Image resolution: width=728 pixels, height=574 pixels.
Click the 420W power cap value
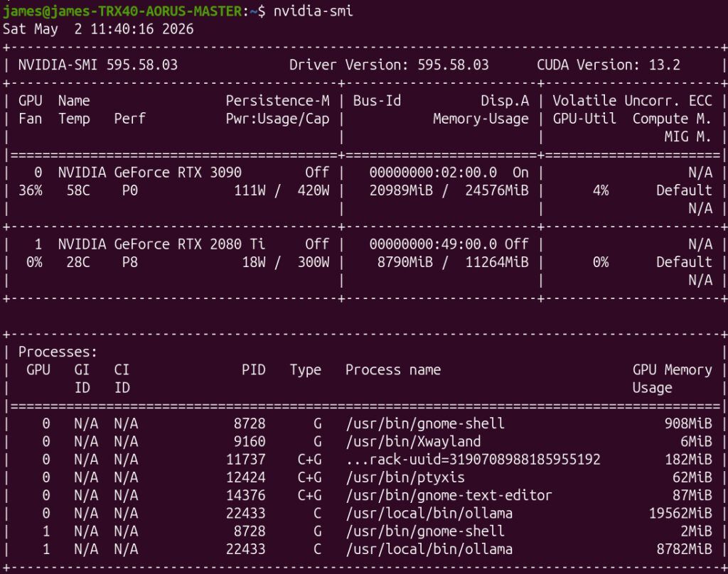314,190
